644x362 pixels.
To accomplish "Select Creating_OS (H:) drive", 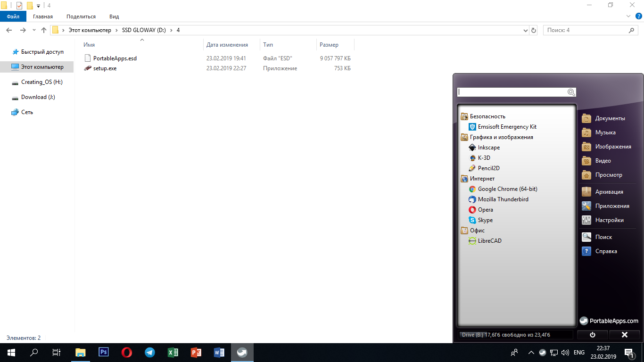I will click(37, 82).
